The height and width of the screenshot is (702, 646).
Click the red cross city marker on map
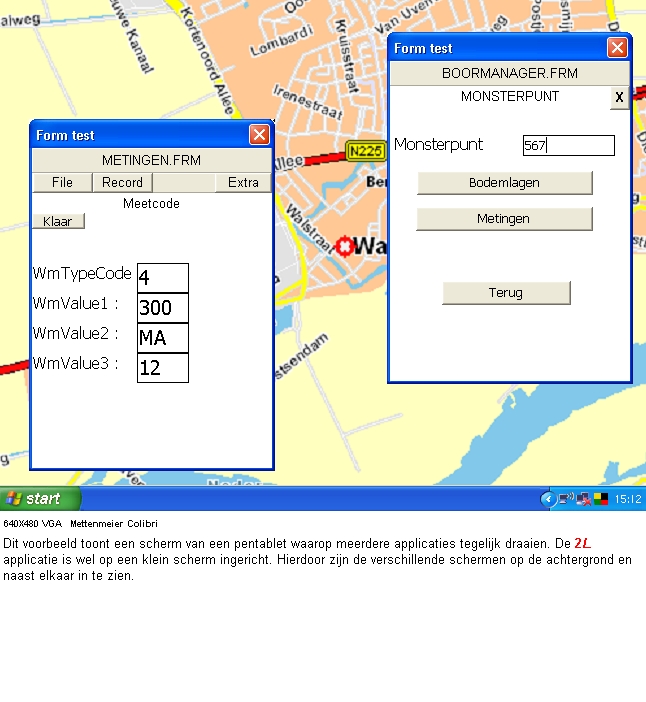345,246
